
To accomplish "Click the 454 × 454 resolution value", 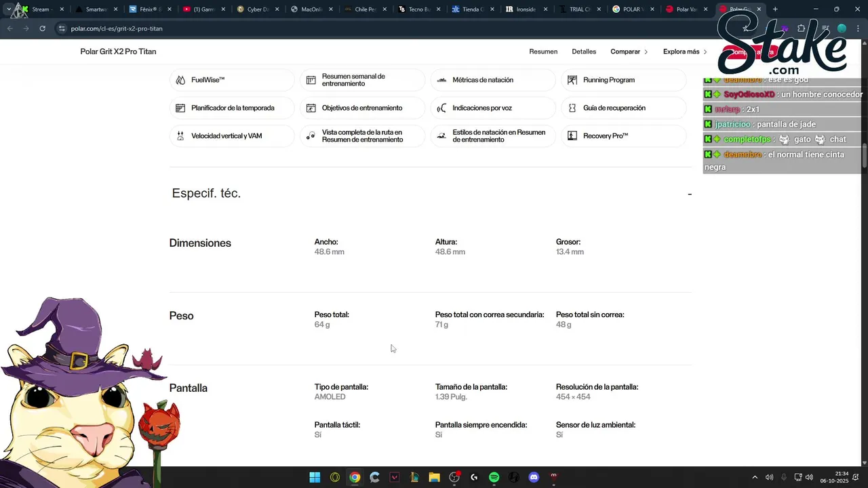I will pyautogui.click(x=573, y=397).
